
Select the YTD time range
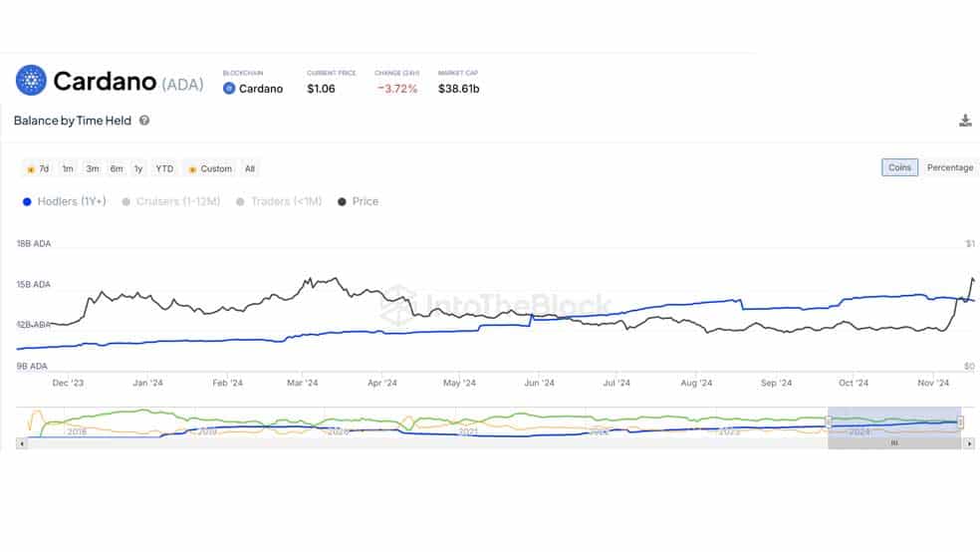coord(164,168)
